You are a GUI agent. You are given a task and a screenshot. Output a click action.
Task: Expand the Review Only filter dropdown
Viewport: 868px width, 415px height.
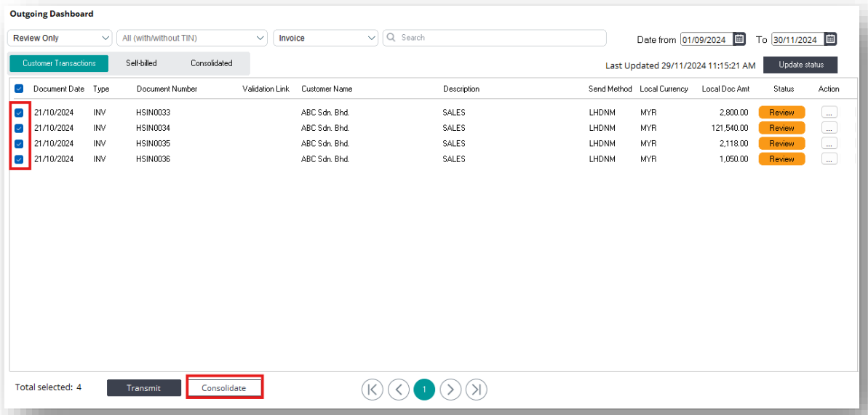click(x=60, y=38)
